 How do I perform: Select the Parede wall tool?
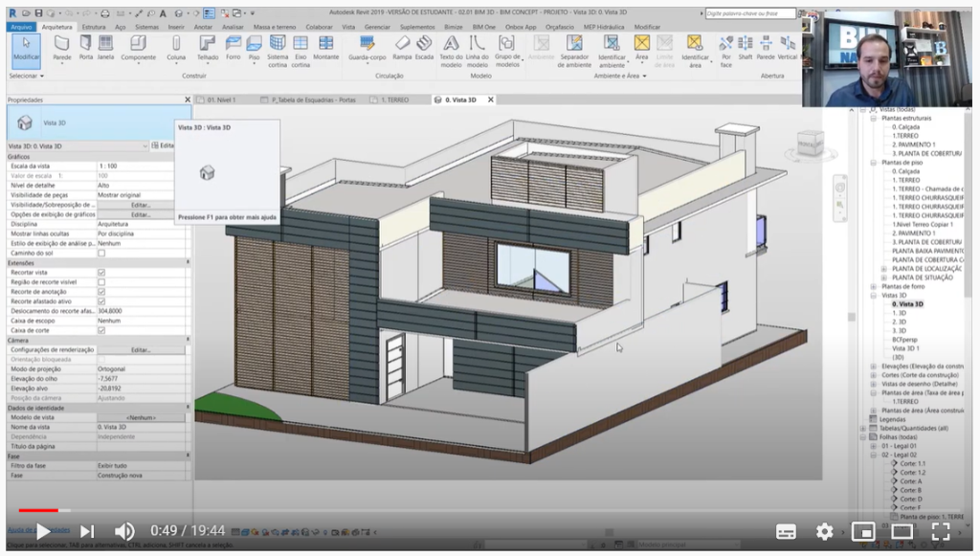pos(62,48)
